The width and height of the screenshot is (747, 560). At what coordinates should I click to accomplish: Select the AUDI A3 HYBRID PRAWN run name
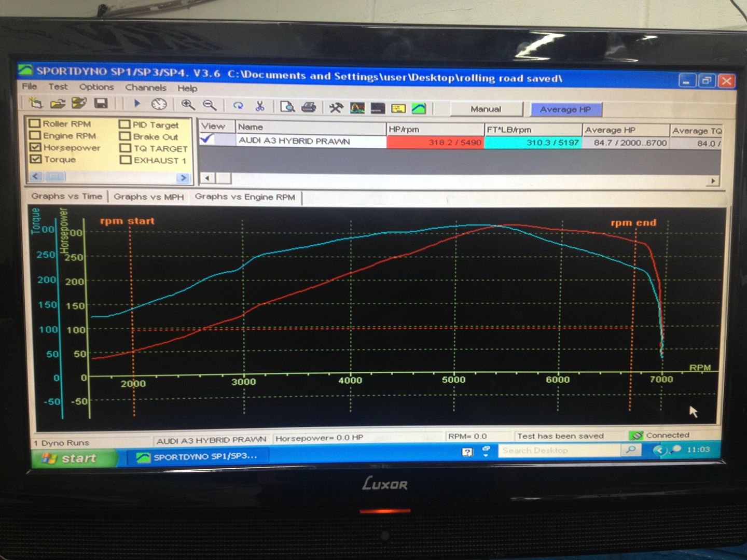pyautogui.click(x=294, y=141)
